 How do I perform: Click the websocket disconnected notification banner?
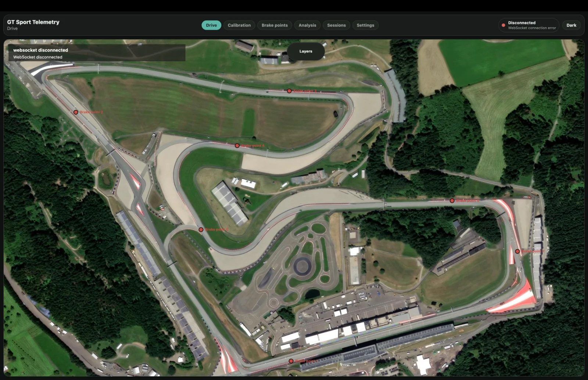[x=97, y=53]
